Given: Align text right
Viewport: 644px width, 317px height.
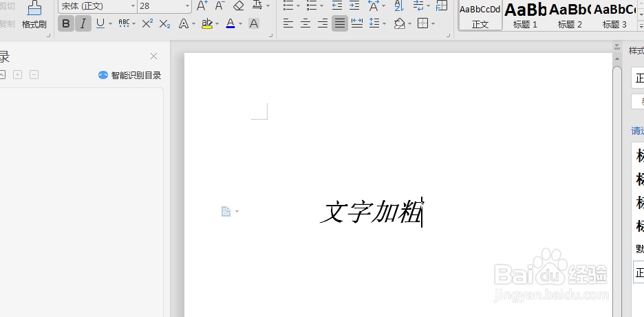Looking at the screenshot, I should point(323,24).
